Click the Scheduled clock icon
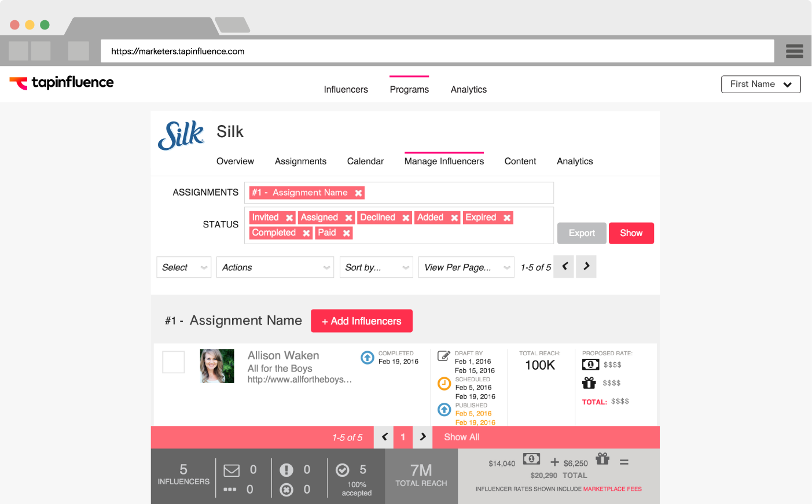The image size is (812, 504). (444, 384)
